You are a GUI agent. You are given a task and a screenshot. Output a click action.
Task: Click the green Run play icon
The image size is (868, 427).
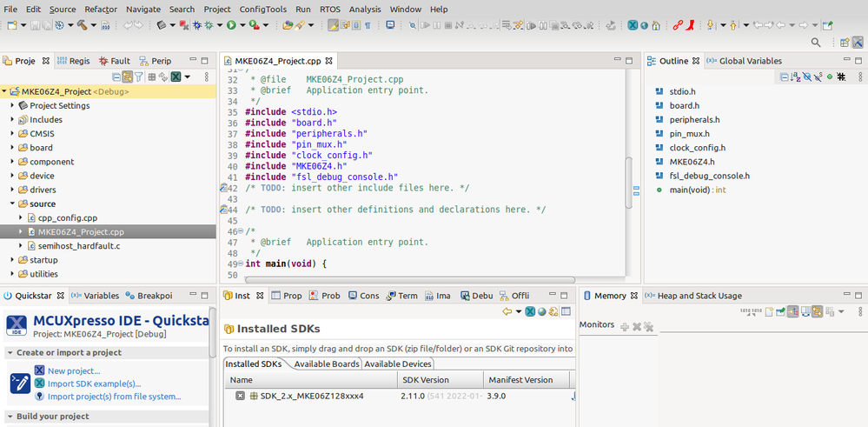[x=231, y=25]
